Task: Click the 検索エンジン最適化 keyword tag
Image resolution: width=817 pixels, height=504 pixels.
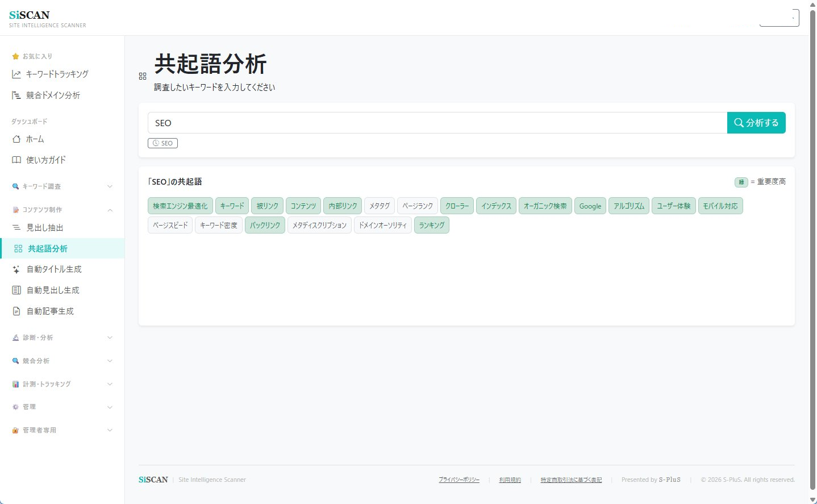Action: pyautogui.click(x=180, y=206)
